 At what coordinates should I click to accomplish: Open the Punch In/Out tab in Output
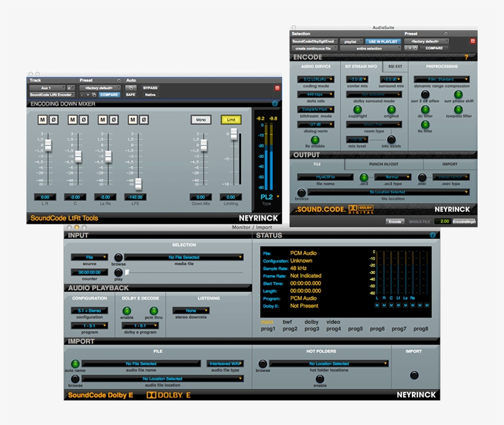pyautogui.click(x=384, y=164)
